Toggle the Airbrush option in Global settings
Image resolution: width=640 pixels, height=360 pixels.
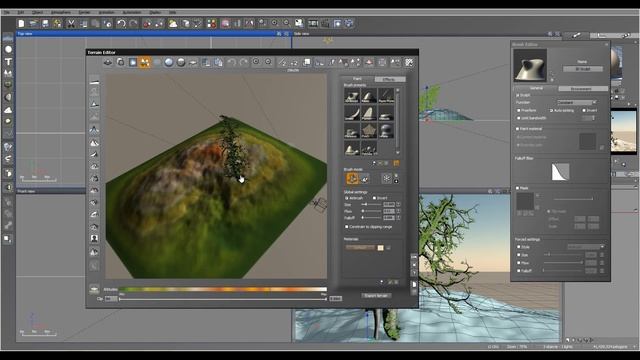pyautogui.click(x=347, y=198)
